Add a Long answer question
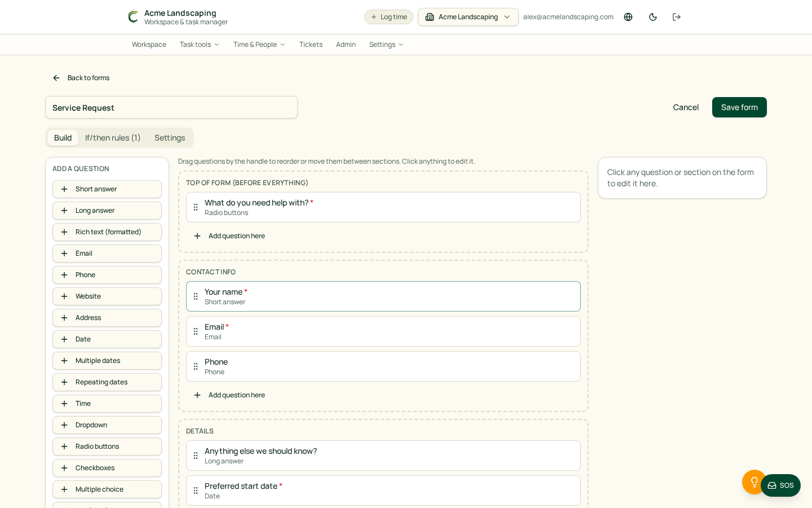Image resolution: width=812 pixels, height=508 pixels. (x=107, y=211)
